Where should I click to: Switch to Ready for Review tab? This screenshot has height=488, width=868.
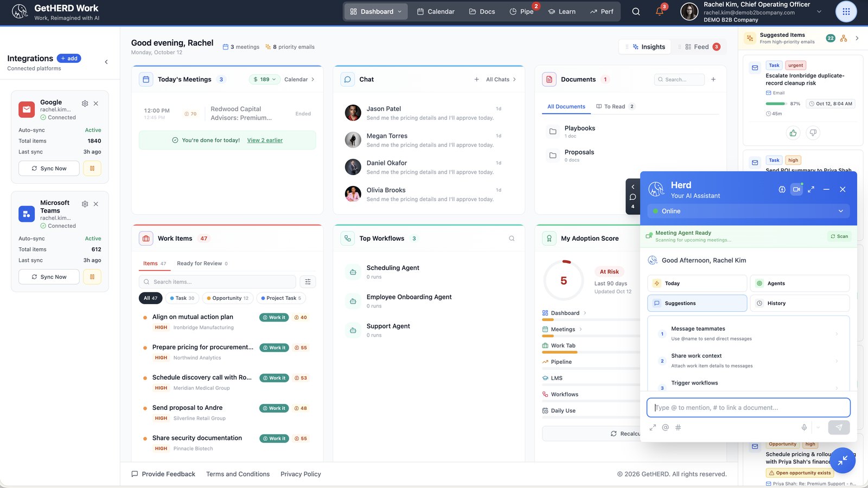coord(202,264)
